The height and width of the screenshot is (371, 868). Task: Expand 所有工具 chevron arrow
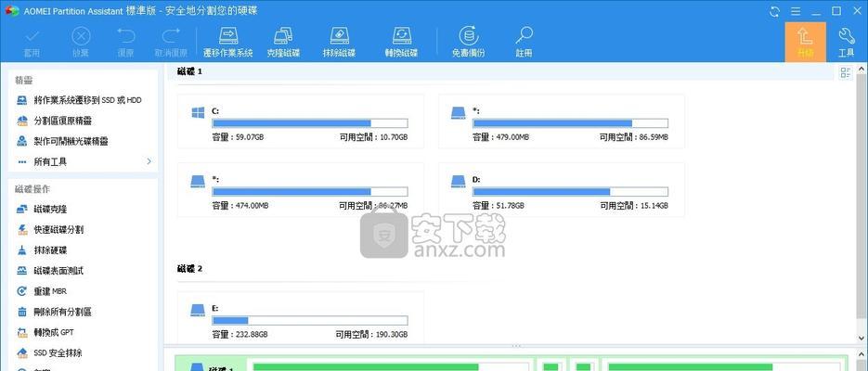click(x=149, y=161)
